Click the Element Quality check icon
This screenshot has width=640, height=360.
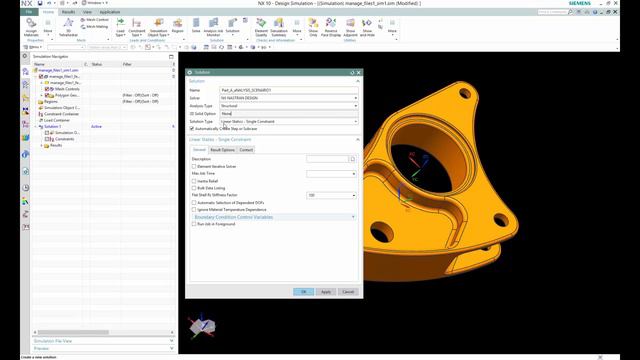(x=261, y=27)
